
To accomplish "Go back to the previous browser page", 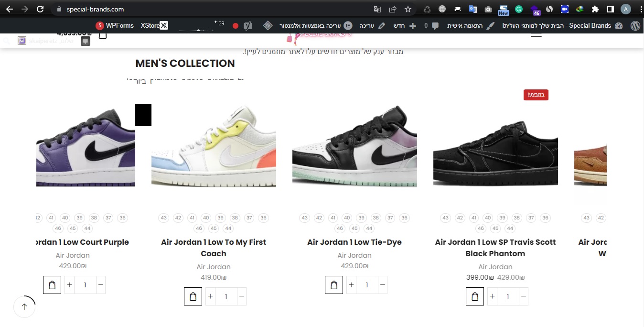I will click(10, 9).
